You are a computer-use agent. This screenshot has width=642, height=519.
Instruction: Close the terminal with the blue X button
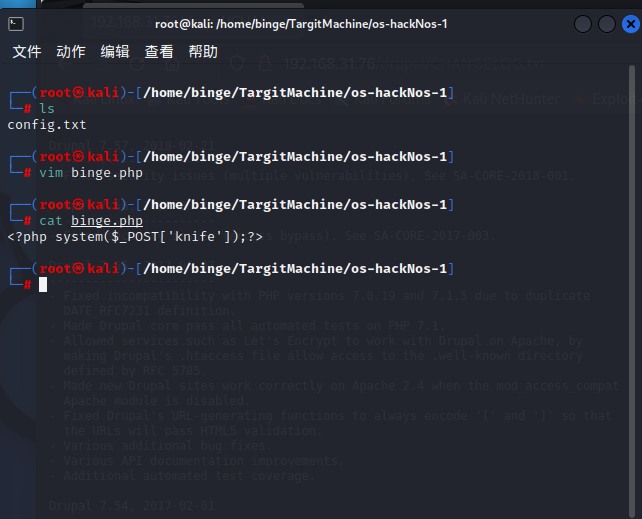coord(631,24)
